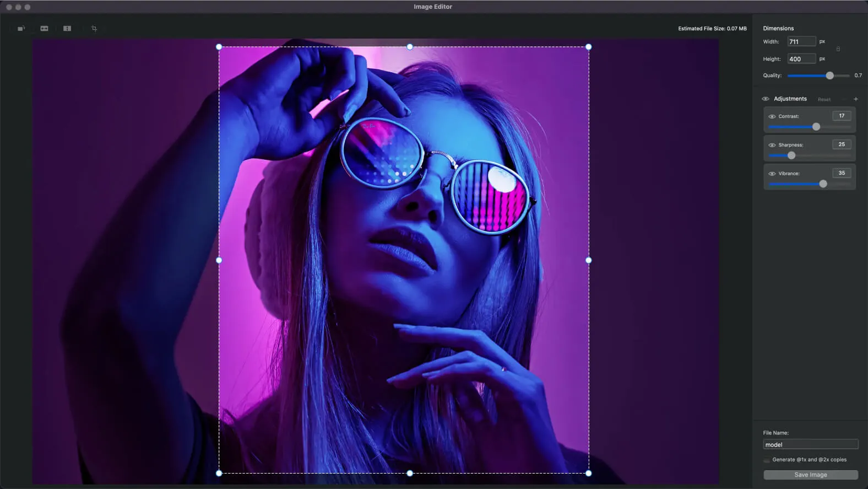The height and width of the screenshot is (489, 868).
Task: Click the Quality value 0.7
Action: coord(858,76)
